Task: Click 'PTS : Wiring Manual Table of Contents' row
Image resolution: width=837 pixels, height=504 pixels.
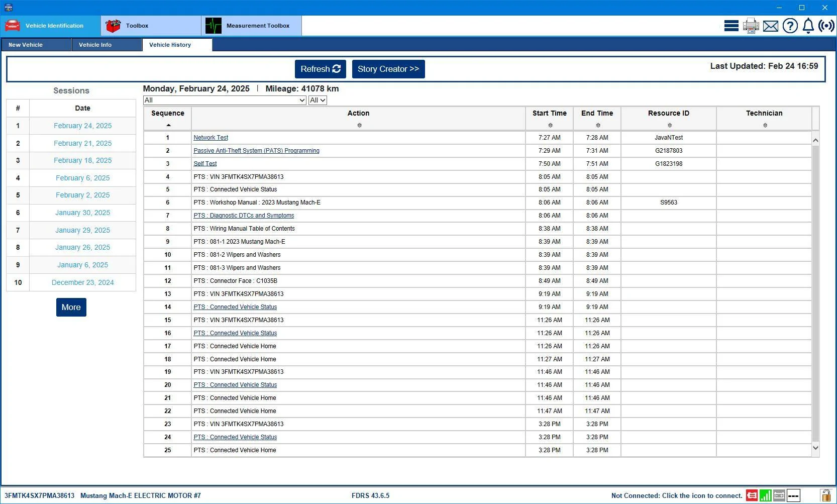Action: [x=477, y=229]
